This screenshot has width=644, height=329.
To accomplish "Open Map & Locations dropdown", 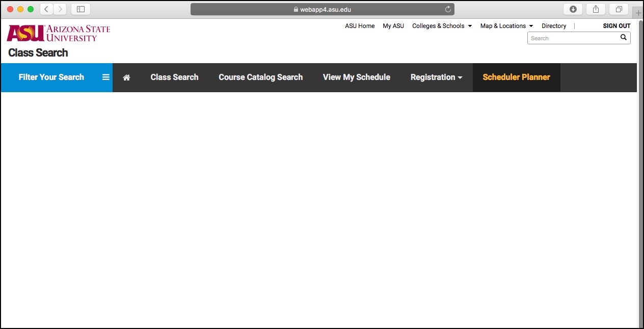I will pos(506,26).
